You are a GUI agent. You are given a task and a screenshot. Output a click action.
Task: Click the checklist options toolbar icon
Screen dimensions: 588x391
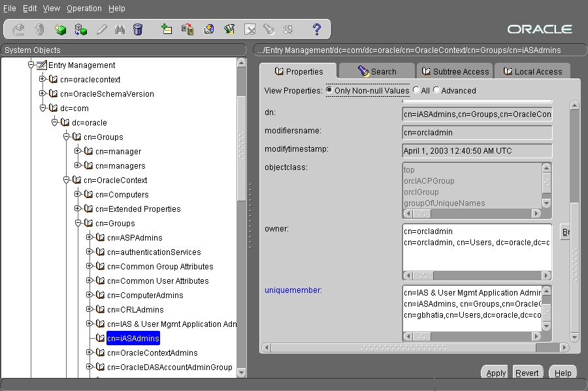click(x=288, y=29)
